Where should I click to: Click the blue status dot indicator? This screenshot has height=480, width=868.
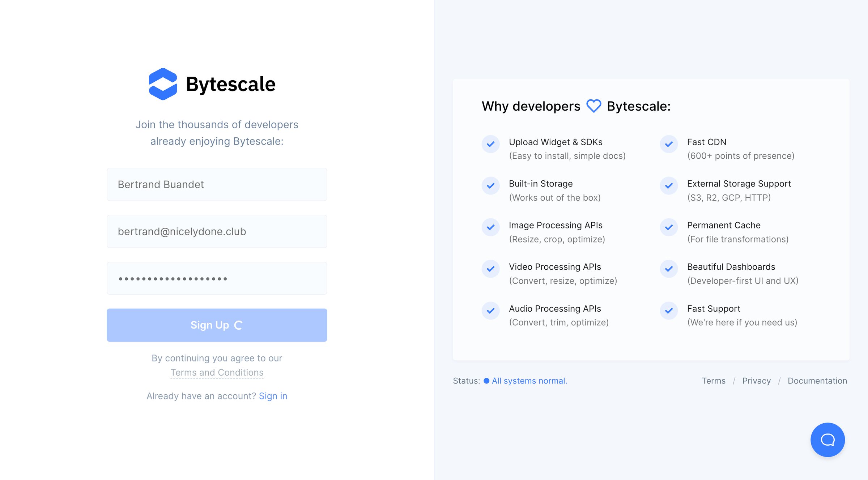pyautogui.click(x=486, y=381)
